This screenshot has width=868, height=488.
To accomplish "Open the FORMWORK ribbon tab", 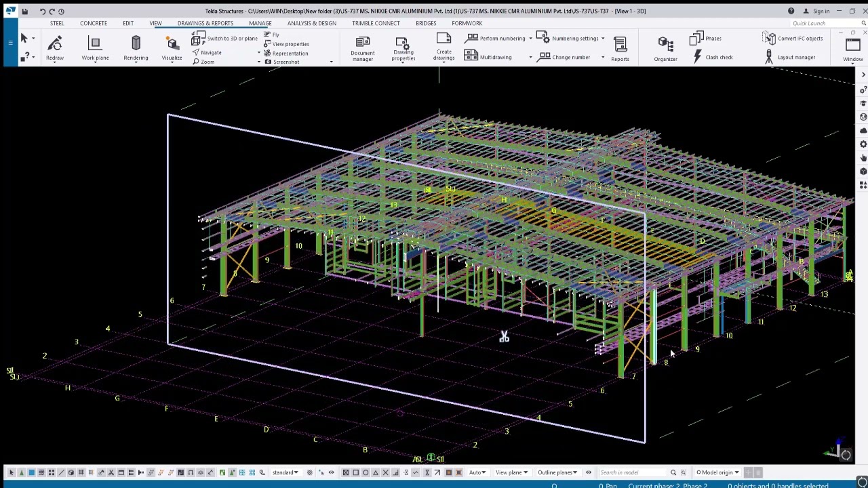I will [467, 23].
